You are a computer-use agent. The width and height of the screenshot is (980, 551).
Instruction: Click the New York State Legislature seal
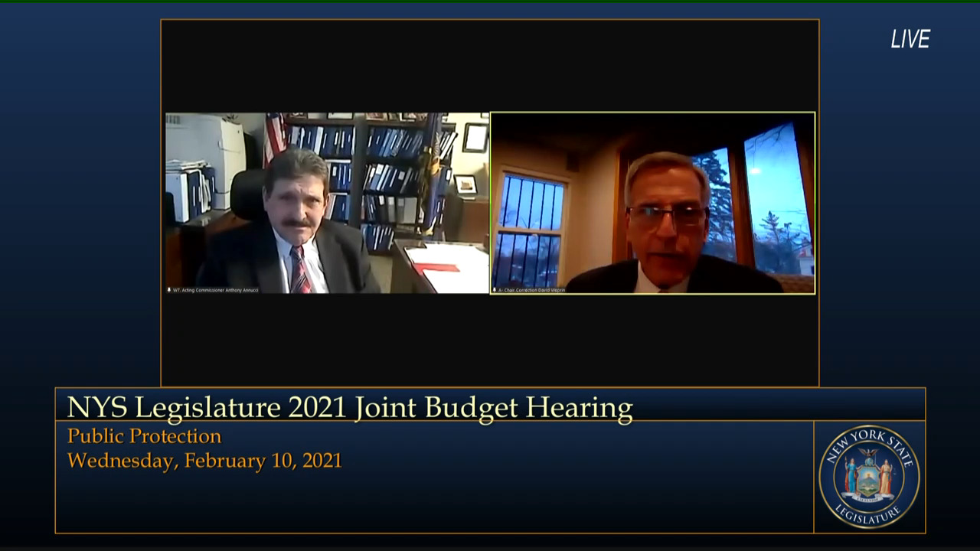(x=869, y=476)
